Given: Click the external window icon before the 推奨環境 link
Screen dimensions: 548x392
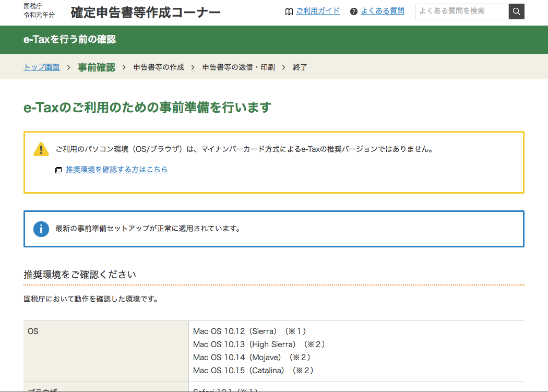Looking at the screenshot, I should tap(58, 170).
